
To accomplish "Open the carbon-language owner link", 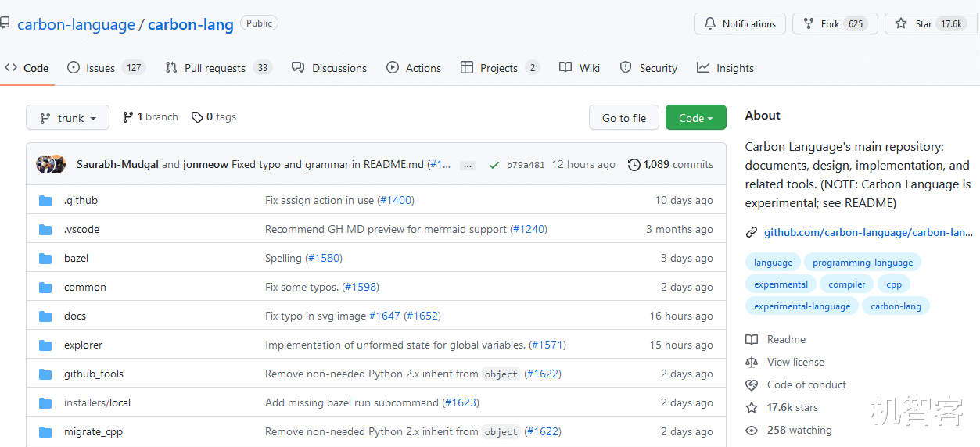I will 76,24.
